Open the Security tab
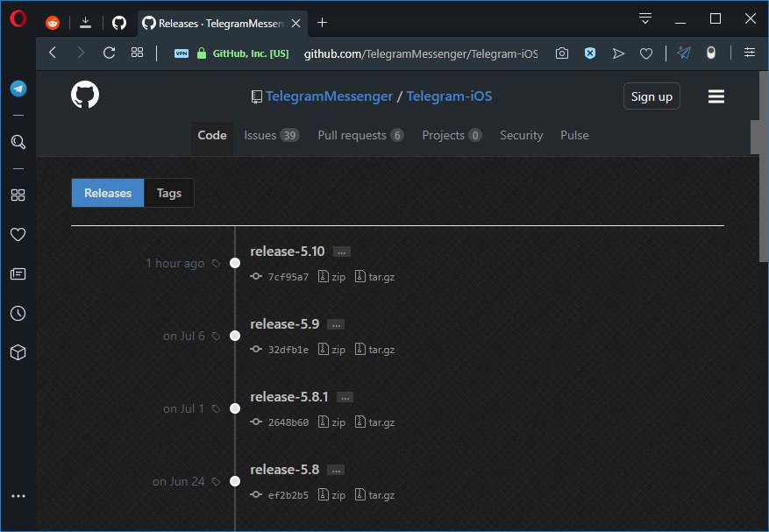769x532 pixels. [x=521, y=135]
